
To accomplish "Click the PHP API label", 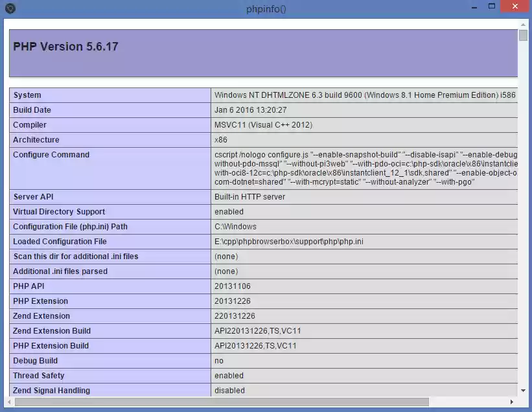I will click(29, 286).
